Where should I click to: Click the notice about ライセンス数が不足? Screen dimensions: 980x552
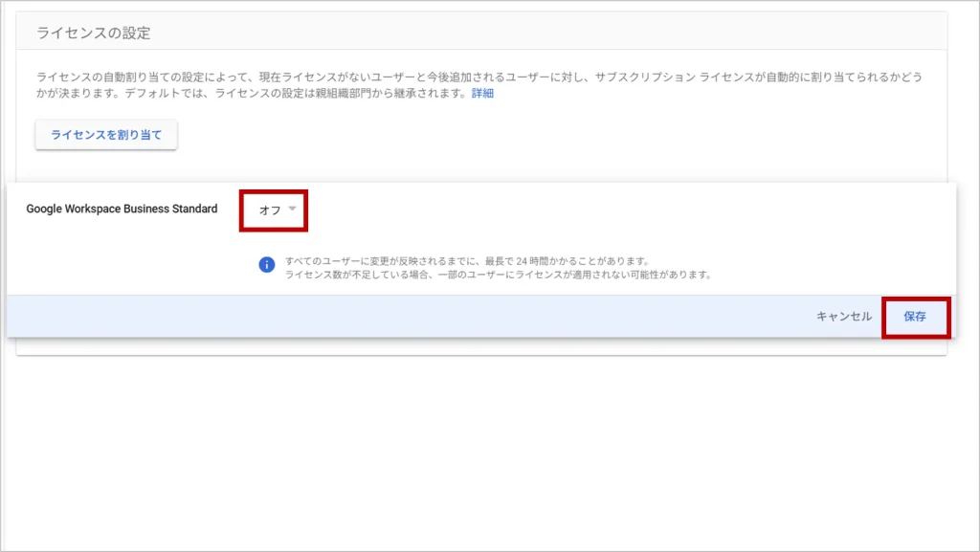coord(498,275)
